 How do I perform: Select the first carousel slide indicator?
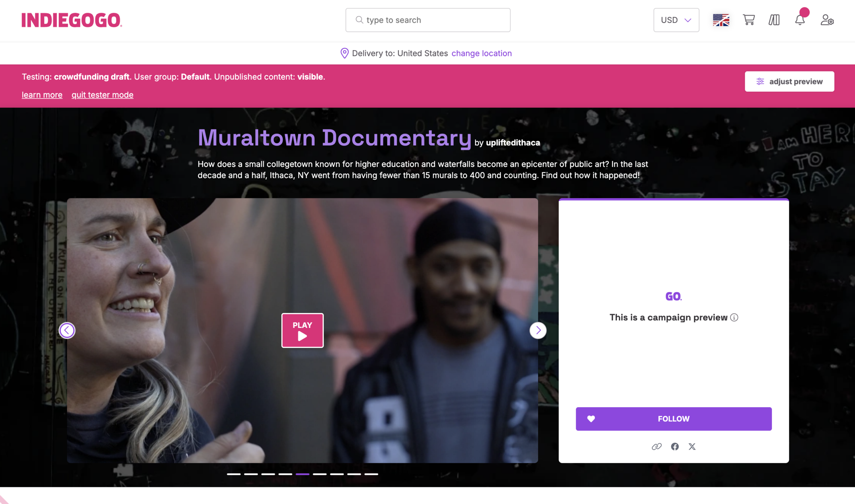[233, 474]
